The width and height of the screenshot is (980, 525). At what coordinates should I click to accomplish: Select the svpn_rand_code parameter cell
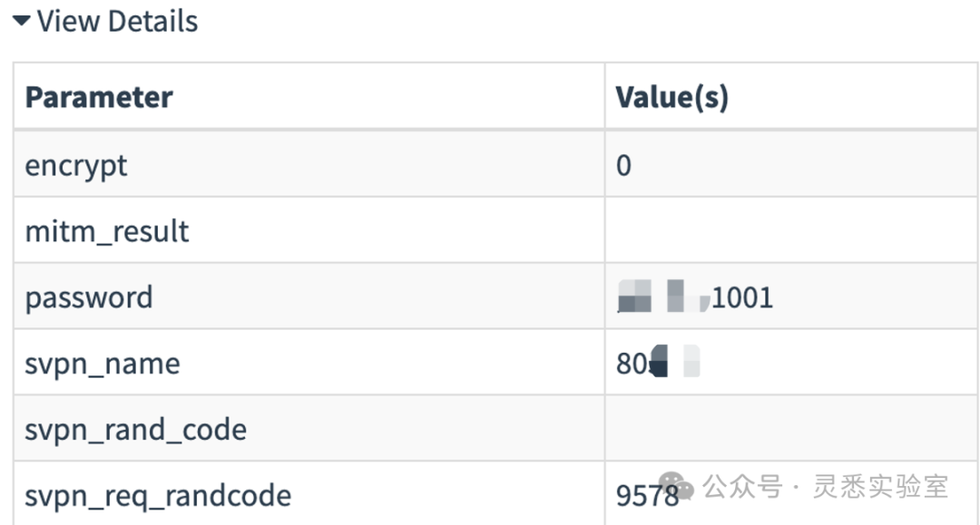point(135,429)
